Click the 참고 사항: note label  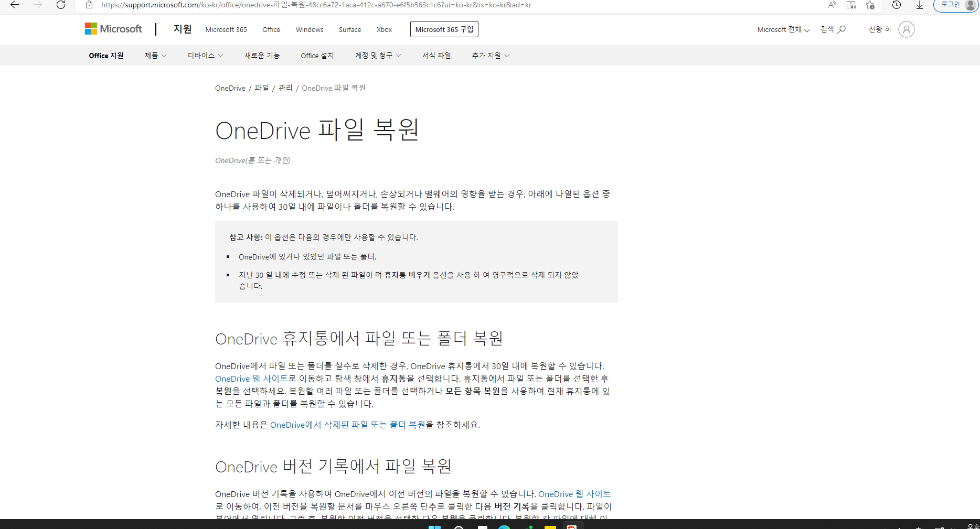tap(246, 237)
